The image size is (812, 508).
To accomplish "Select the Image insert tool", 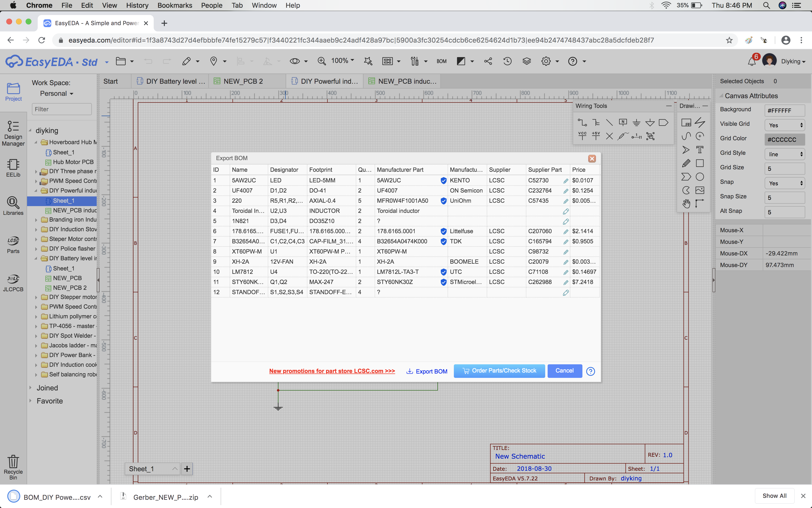I will click(x=700, y=190).
